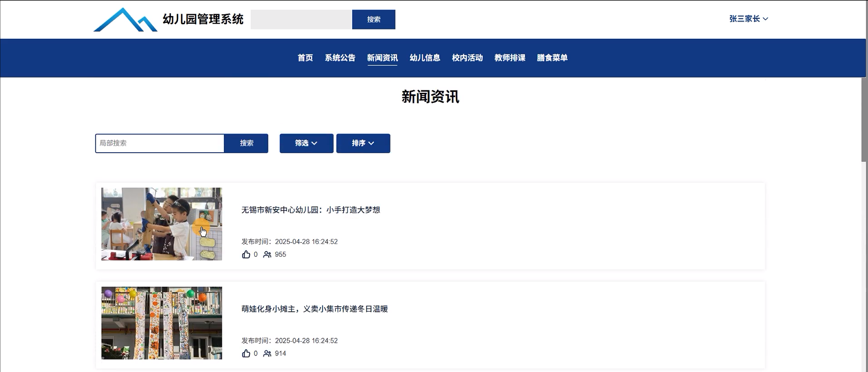Open the 排序 sort dropdown
The image size is (868, 372).
[363, 143]
